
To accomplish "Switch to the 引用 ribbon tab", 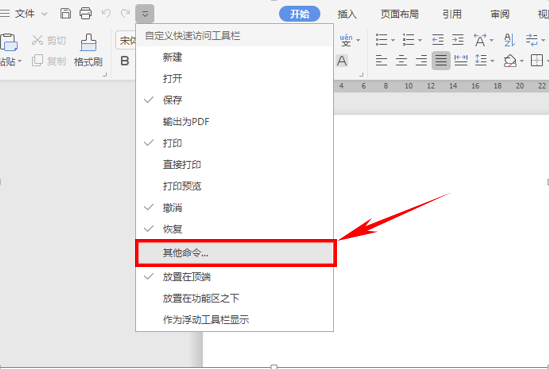I will pos(452,14).
